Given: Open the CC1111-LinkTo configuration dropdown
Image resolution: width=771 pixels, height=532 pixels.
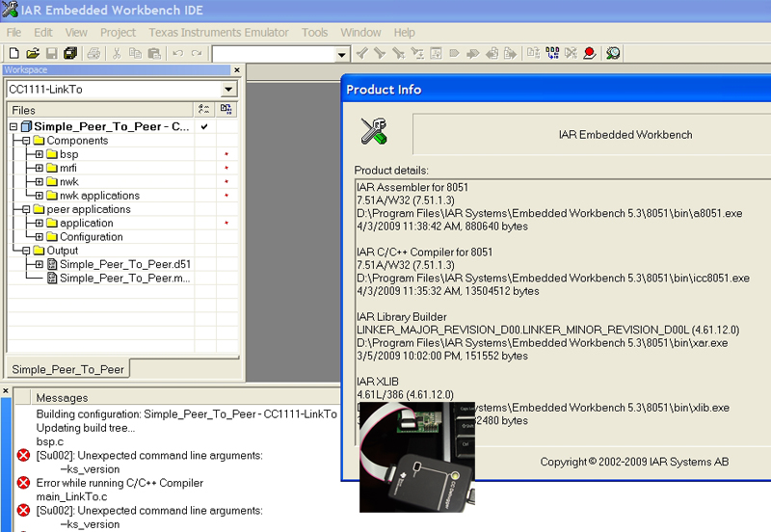Looking at the screenshot, I should (228, 90).
